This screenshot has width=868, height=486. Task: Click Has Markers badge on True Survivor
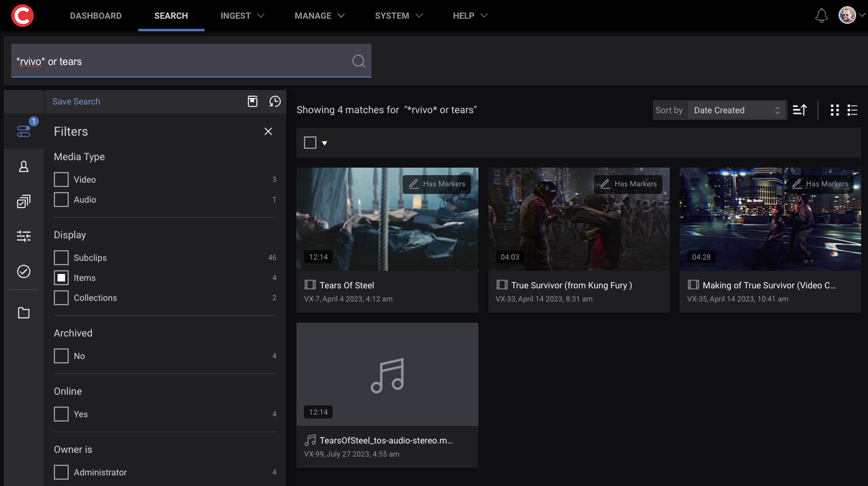[x=628, y=184]
